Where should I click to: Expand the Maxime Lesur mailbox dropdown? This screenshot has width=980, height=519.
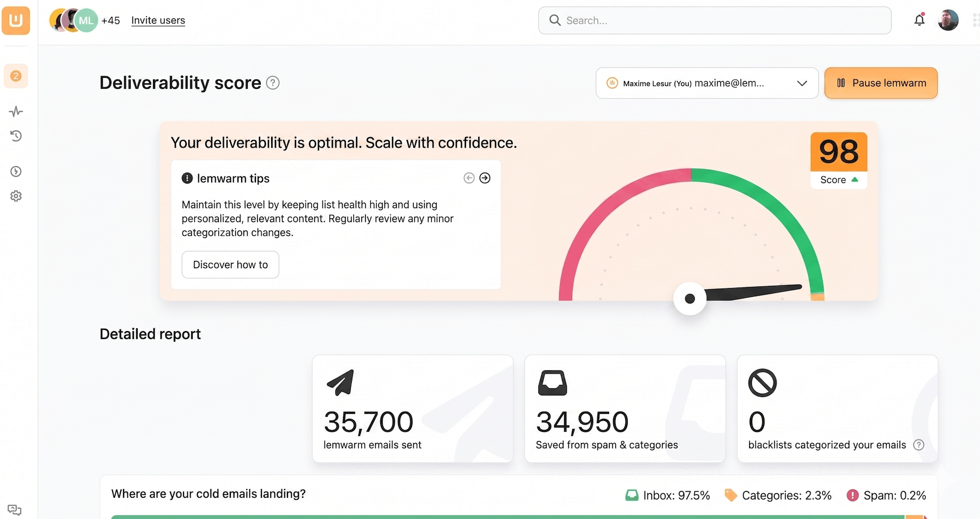(707, 83)
